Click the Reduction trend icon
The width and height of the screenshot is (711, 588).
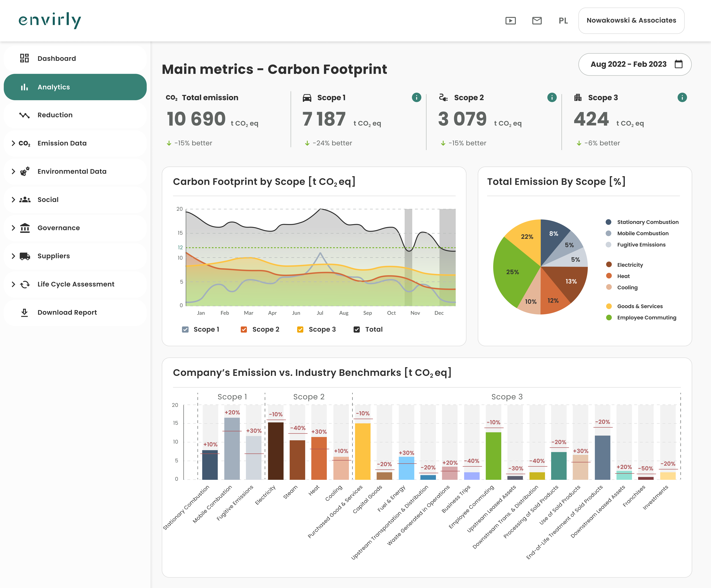click(24, 115)
